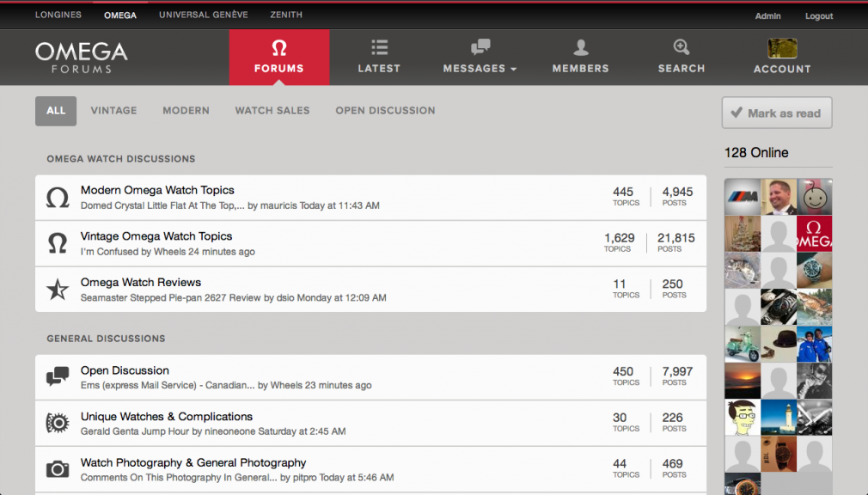Select the gear icon for Unique Watches & Complications
The height and width of the screenshot is (495, 868).
pos(58,423)
